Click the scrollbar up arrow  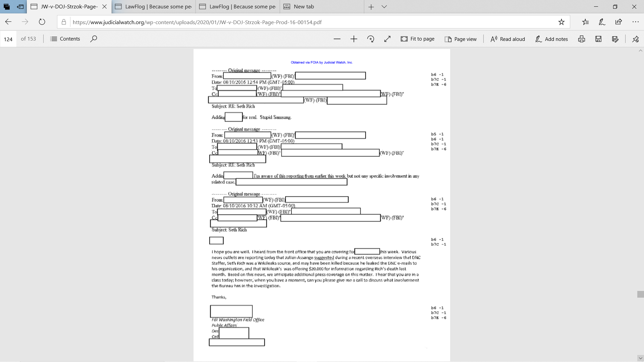pos(640,51)
